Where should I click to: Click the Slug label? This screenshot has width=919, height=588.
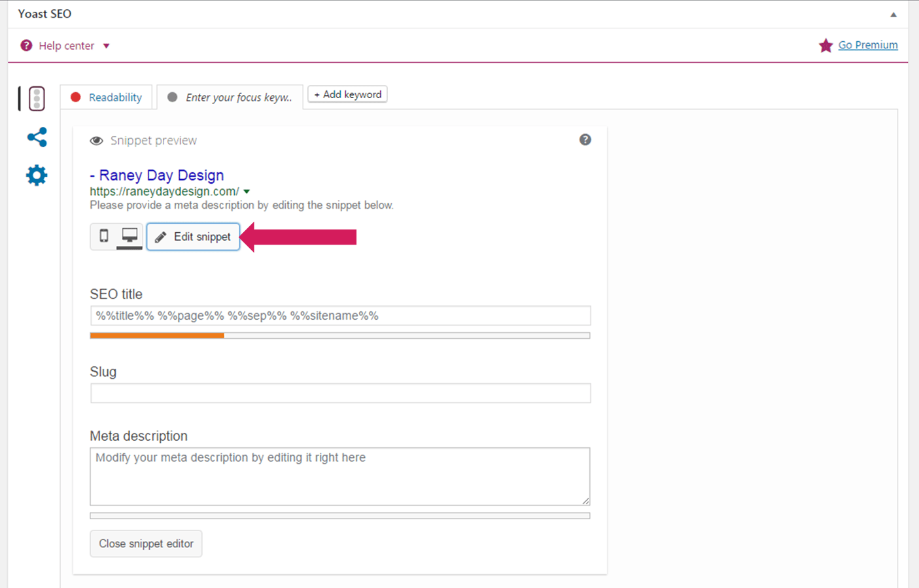(x=103, y=372)
